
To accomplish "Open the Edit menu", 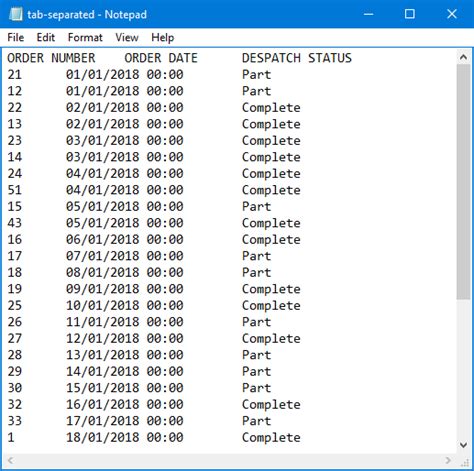I will tap(45, 37).
